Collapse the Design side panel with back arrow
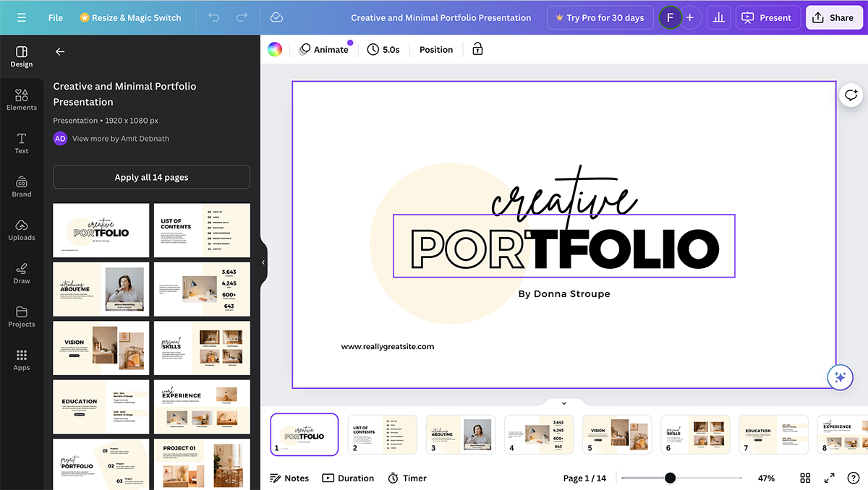This screenshot has height=490, width=868. tap(60, 51)
